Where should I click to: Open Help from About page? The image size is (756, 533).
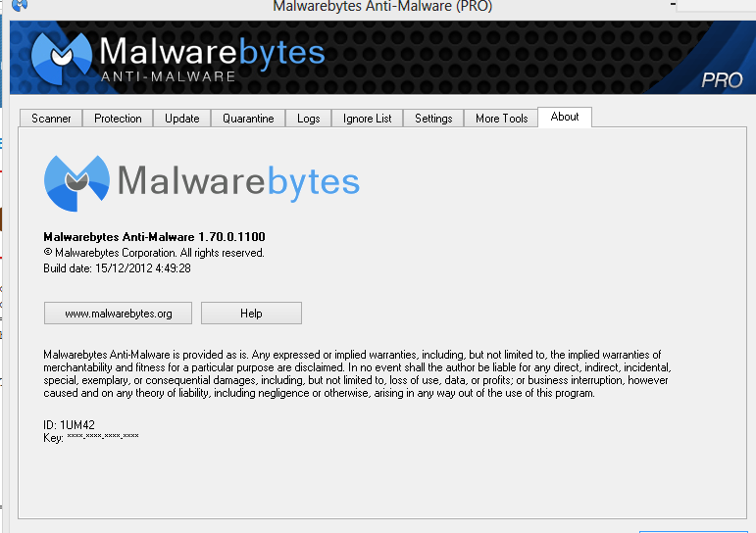251,314
